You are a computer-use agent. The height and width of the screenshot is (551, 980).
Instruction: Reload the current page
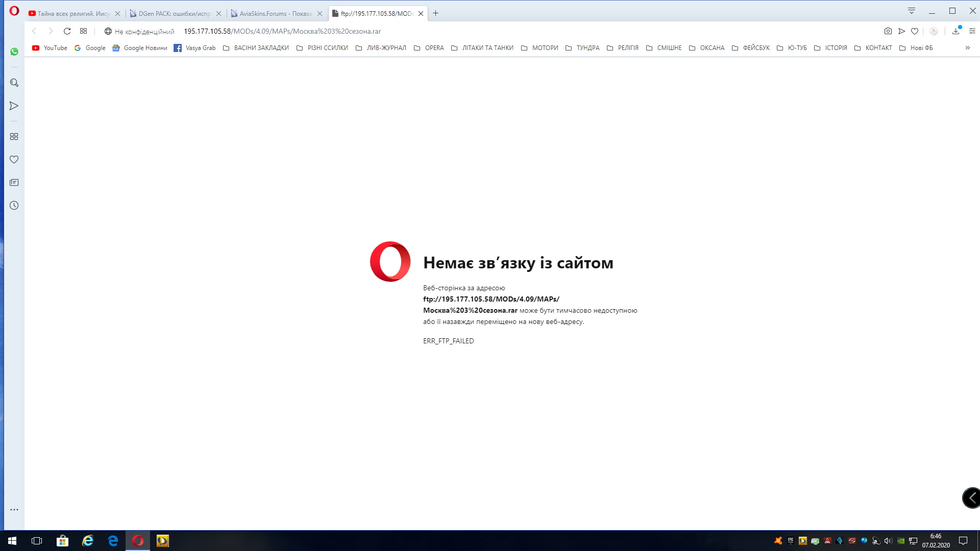pos(67,31)
